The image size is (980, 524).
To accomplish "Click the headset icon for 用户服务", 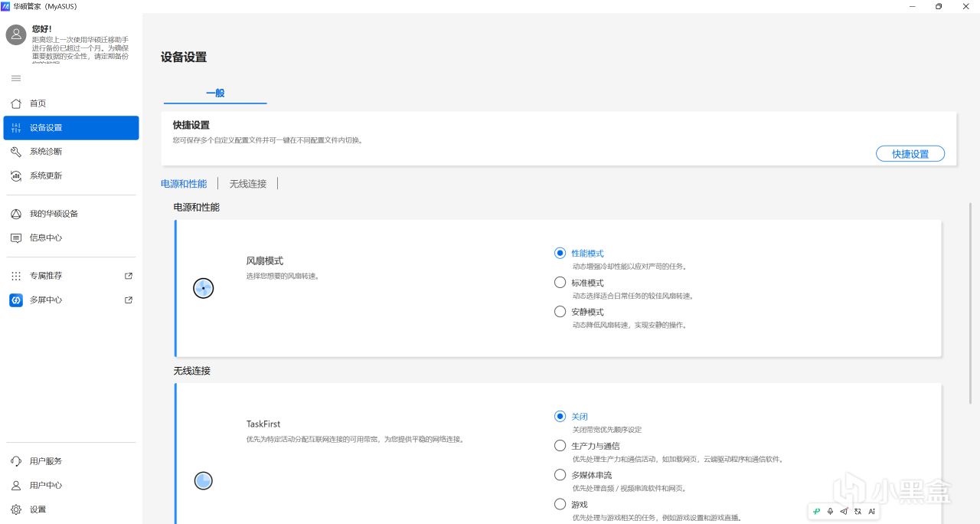I will point(16,461).
